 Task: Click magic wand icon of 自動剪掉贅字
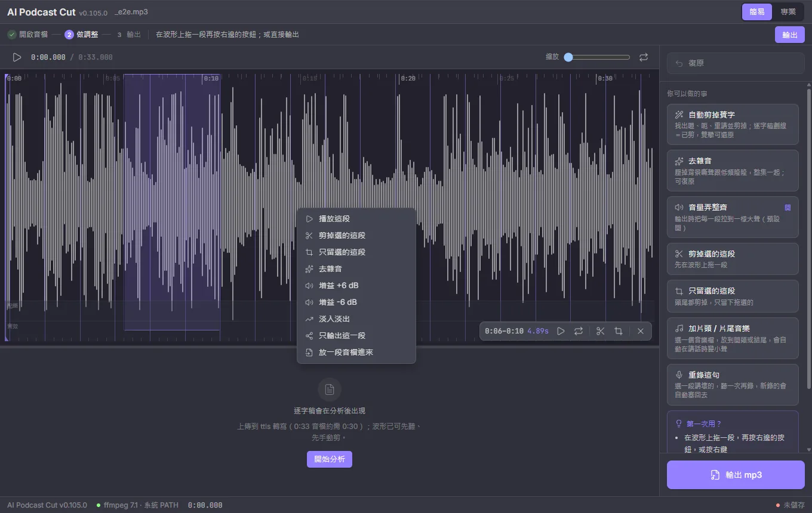pyautogui.click(x=679, y=115)
